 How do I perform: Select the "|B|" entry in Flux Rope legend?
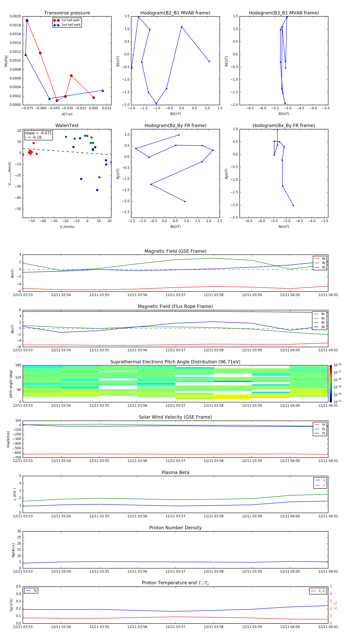[320, 327]
